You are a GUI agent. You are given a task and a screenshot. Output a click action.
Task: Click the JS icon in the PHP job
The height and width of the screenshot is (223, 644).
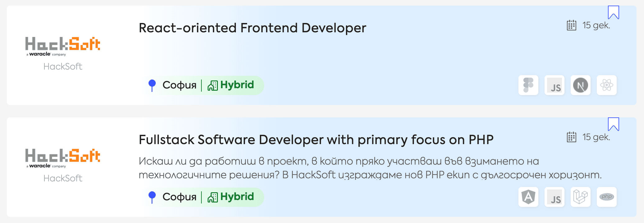coord(554,197)
